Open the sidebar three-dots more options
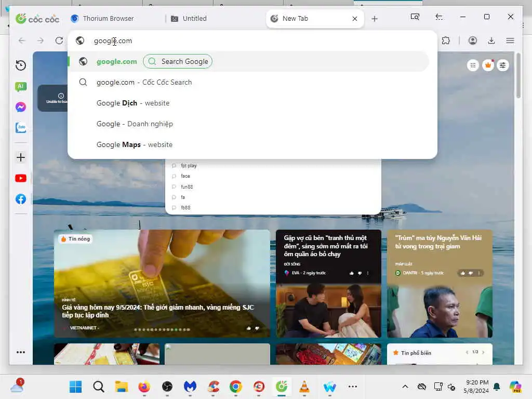This screenshot has width=532, height=399. click(x=21, y=352)
